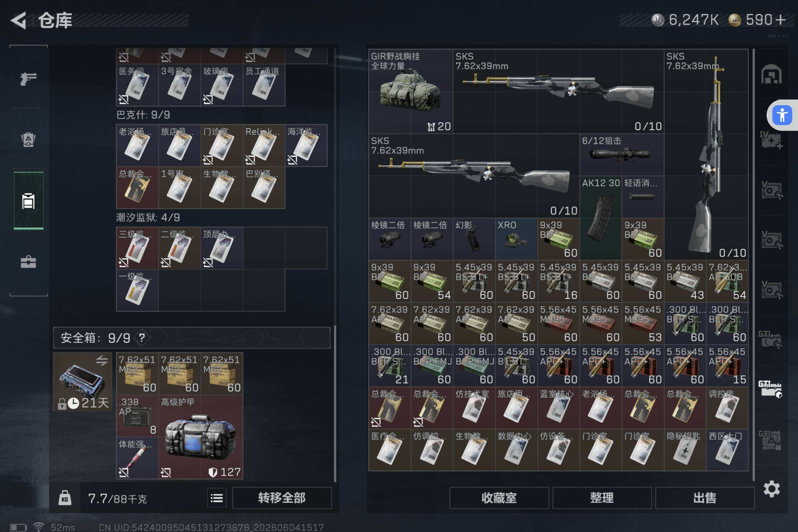This screenshot has width=798, height=532.
Task: Open the GTI tab with triangle icon
Action: 770,440
